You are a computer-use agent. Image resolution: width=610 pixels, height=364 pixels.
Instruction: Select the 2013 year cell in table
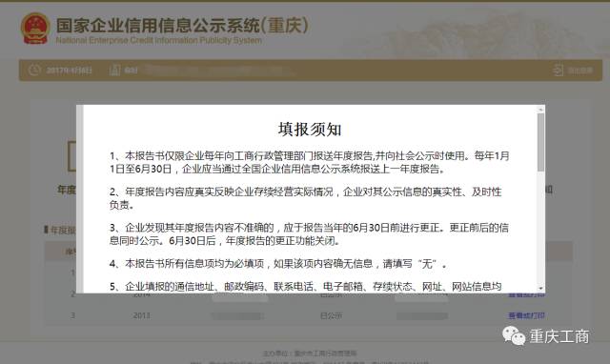click(141, 315)
